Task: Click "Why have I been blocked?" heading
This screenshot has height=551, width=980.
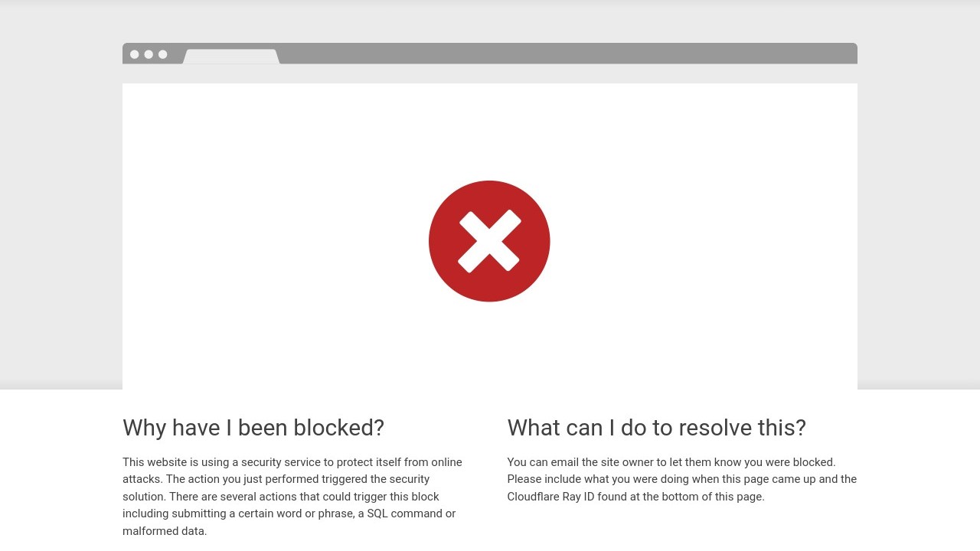Action: click(253, 427)
